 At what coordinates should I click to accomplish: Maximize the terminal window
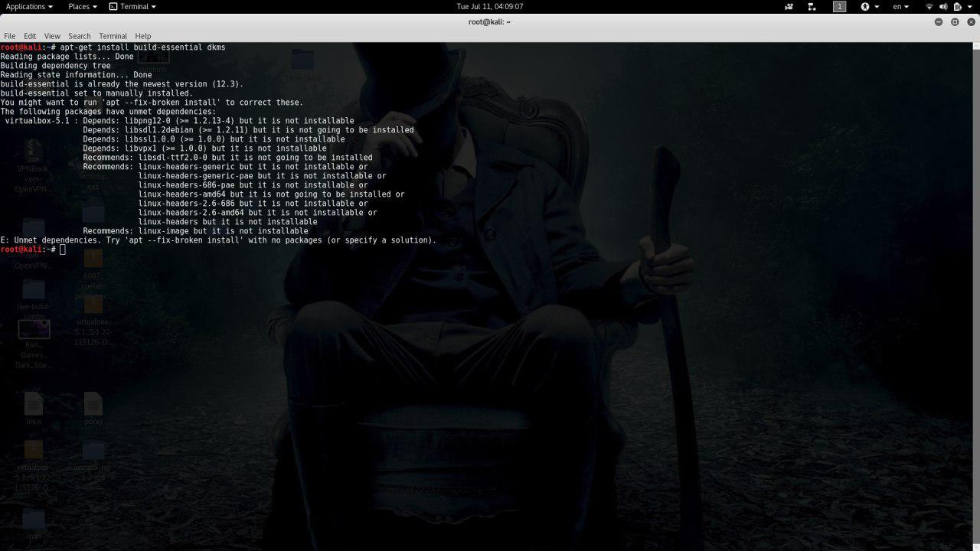click(955, 22)
